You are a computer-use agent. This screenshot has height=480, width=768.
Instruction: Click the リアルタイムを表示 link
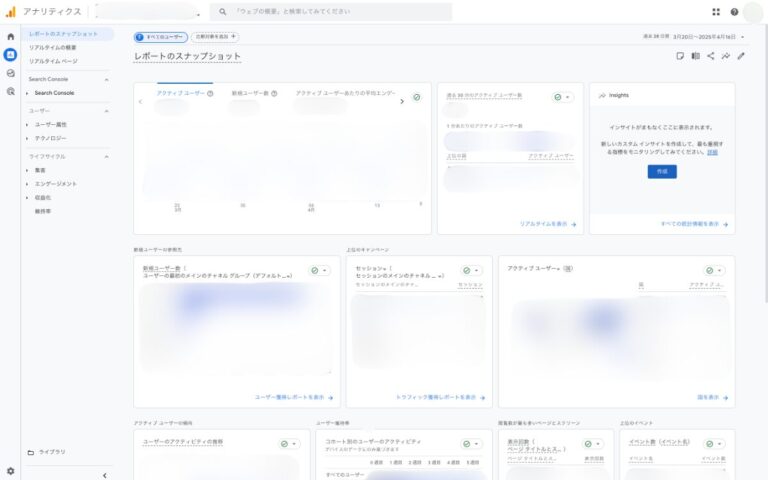click(547, 225)
